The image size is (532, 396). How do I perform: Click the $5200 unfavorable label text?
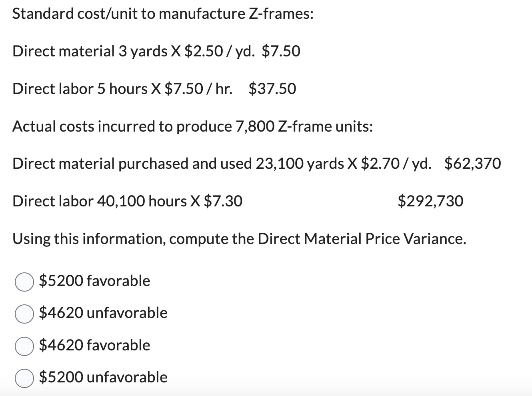pyautogui.click(x=102, y=377)
